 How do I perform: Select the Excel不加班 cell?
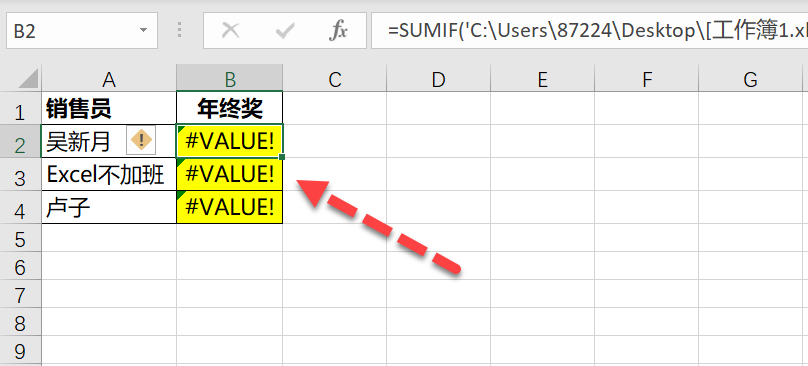coord(109,174)
